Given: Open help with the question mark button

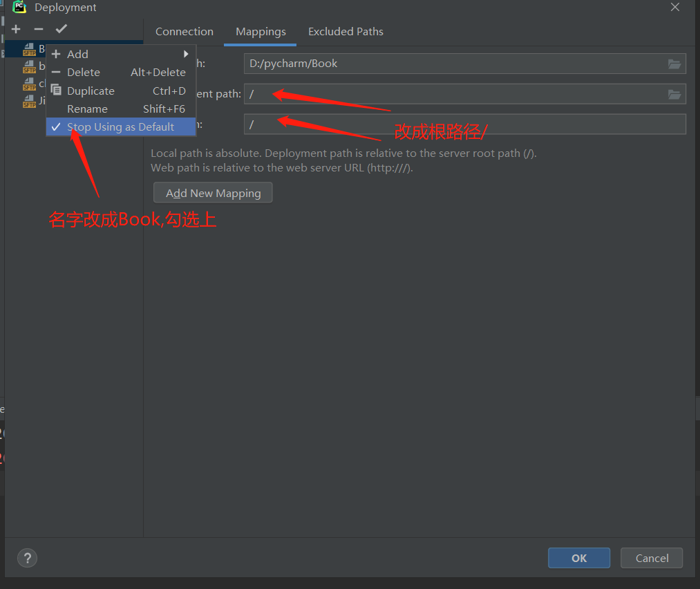Looking at the screenshot, I should (x=27, y=558).
